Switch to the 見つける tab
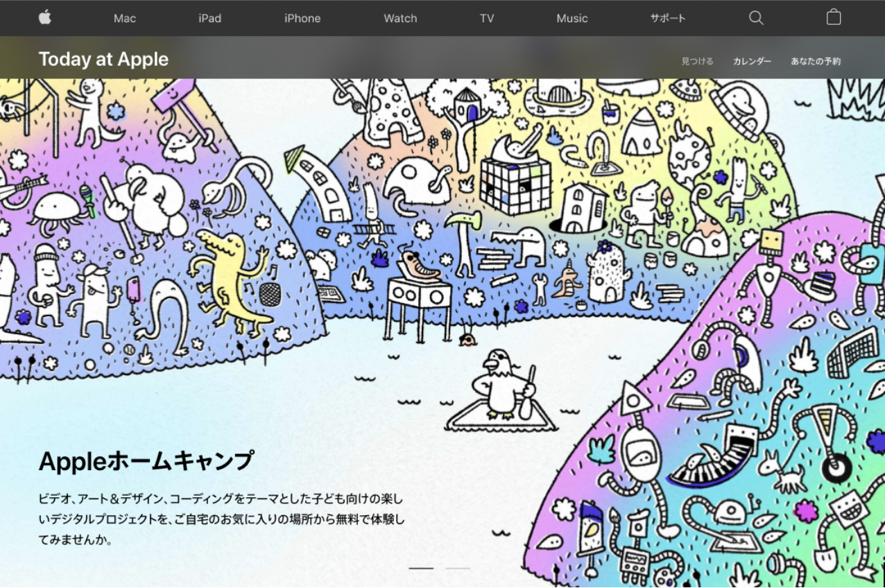Screen dimensions: 885x588 coord(697,61)
